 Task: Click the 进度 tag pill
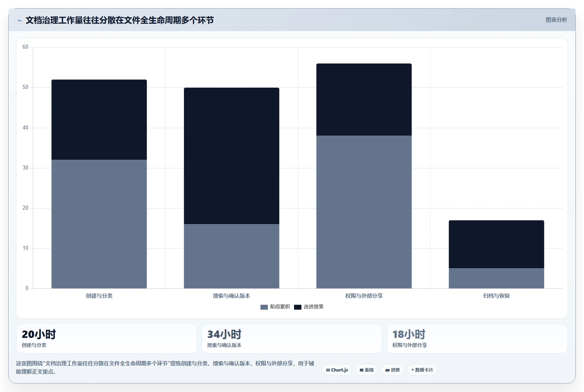[x=392, y=370]
